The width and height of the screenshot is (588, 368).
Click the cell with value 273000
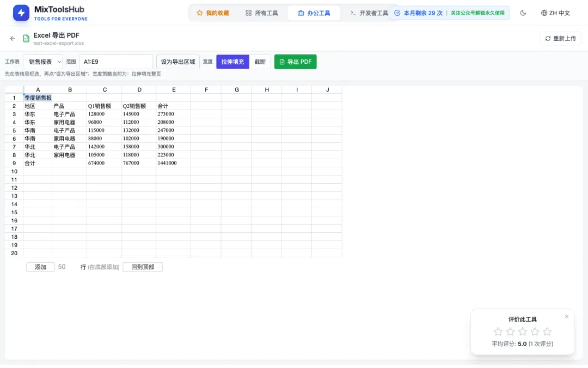click(x=174, y=114)
